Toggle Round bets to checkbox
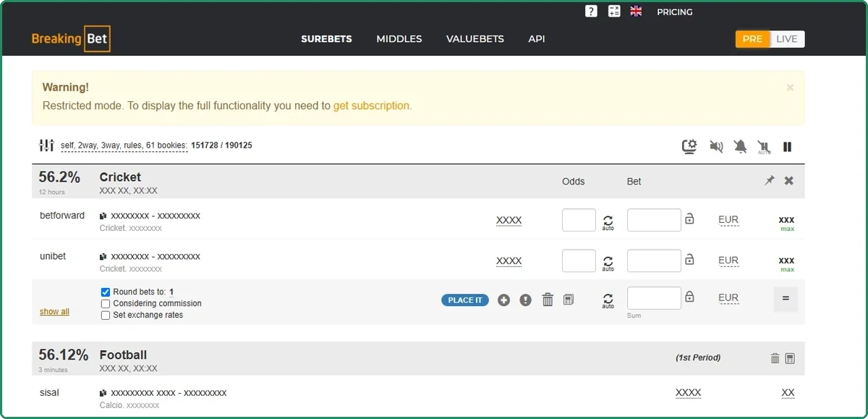This screenshot has width=868, height=419. tap(106, 292)
